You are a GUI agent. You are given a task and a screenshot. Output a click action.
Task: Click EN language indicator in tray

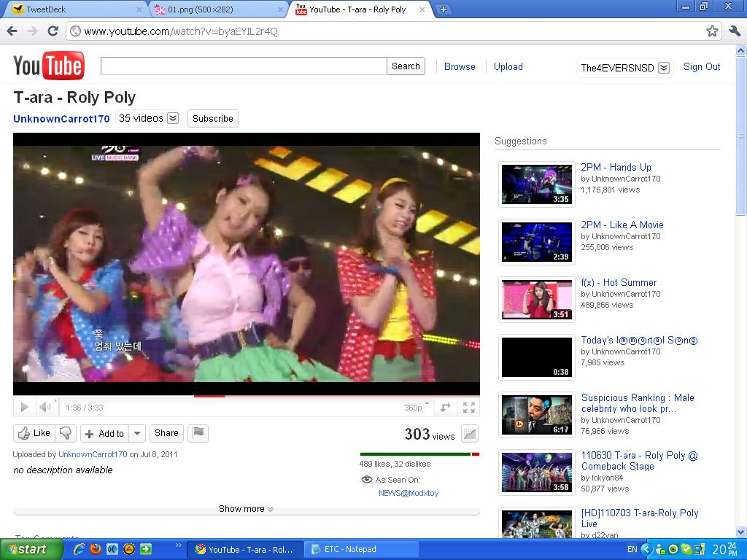click(632, 549)
